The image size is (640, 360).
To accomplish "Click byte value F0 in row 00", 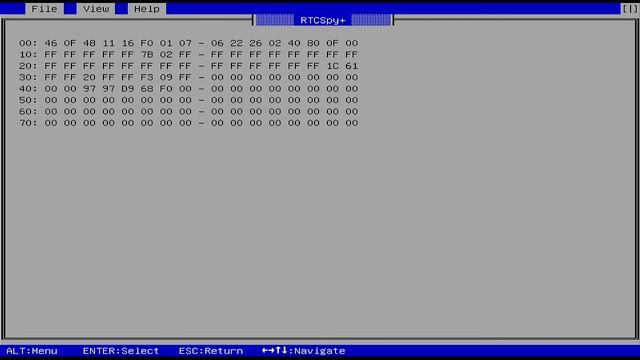I will coord(147,43).
